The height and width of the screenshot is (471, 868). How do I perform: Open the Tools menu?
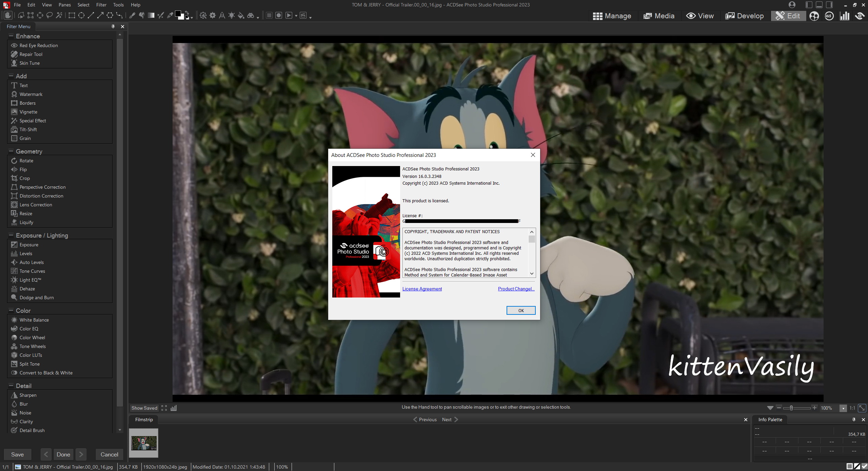(x=118, y=5)
